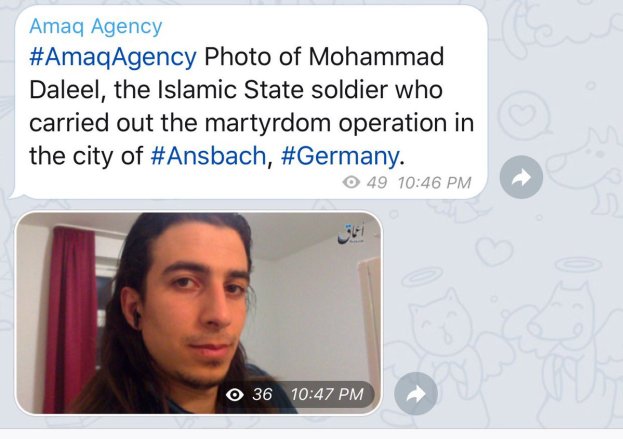623x439 pixels.
Task: Select the message text bubble body
Action: tap(251, 102)
